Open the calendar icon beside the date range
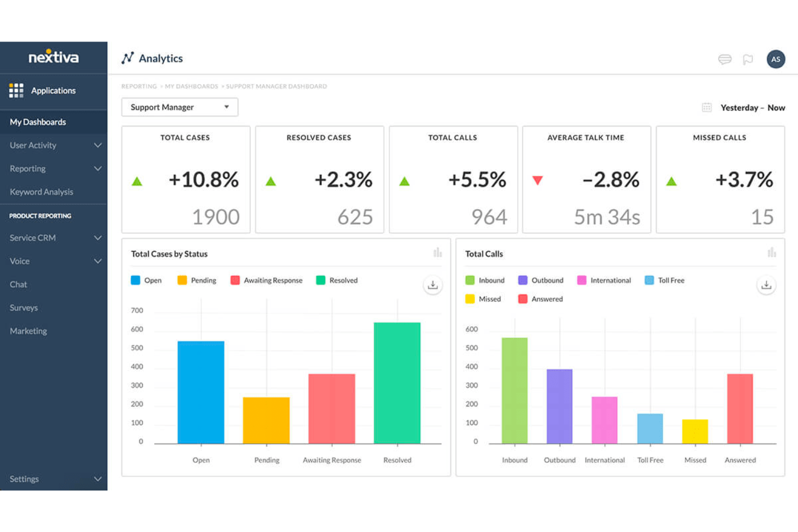The width and height of the screenshot is (798, 532). (x=706, y=107)
